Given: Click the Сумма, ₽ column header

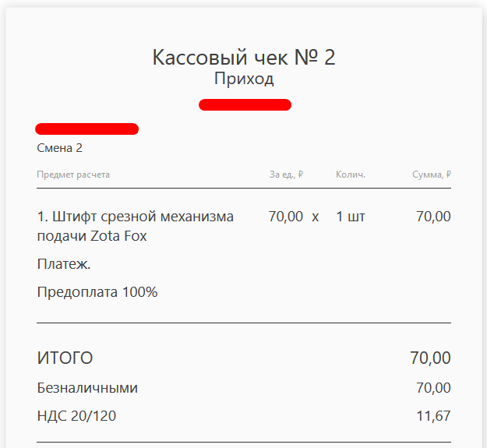Looking at the screenshot, I should point(431,175).
